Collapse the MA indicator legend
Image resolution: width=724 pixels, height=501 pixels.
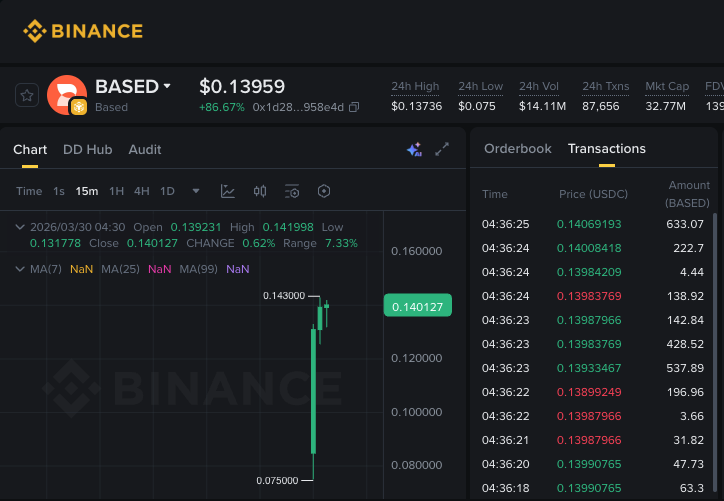[19, 269]
